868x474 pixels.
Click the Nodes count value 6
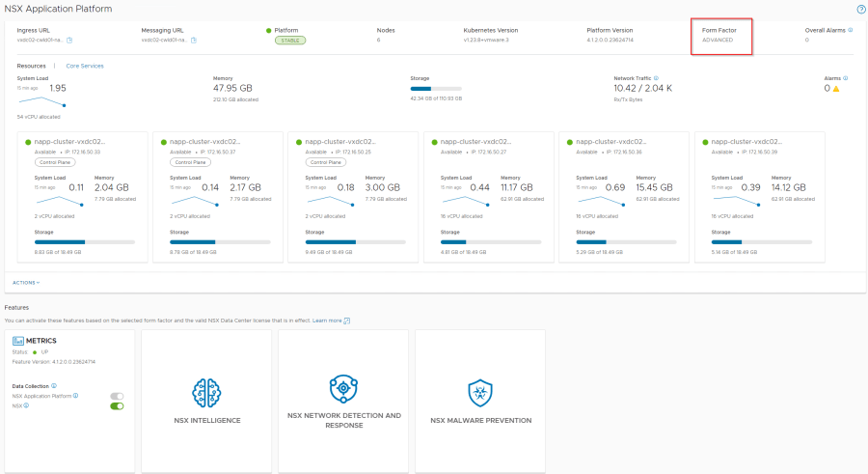point(379,40)
